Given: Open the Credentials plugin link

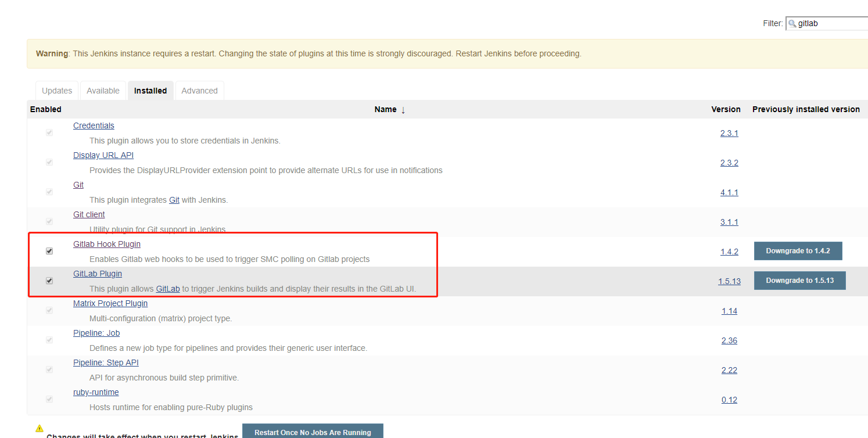Looking at the screenshot, I should (x=94, y=125).
